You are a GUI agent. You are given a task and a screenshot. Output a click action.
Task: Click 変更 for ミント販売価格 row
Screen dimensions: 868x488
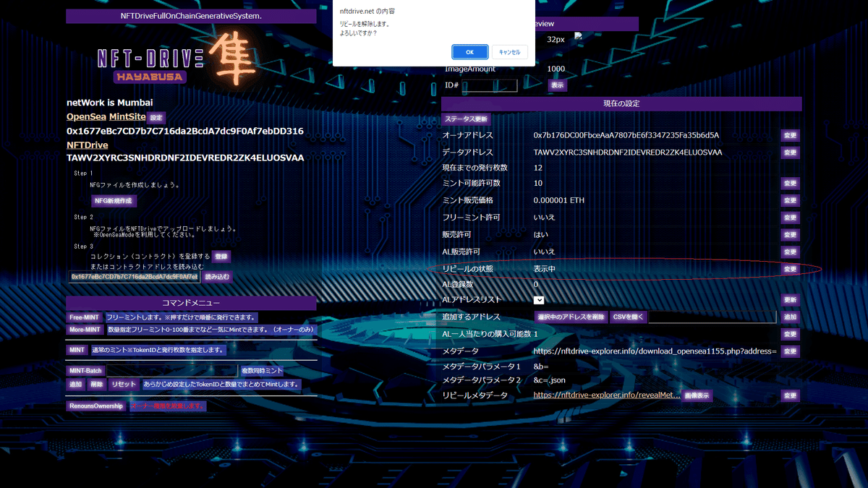(790, 200)
